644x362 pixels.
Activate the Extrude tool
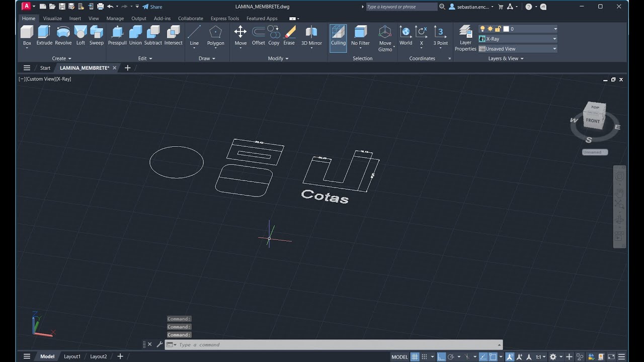44,36
